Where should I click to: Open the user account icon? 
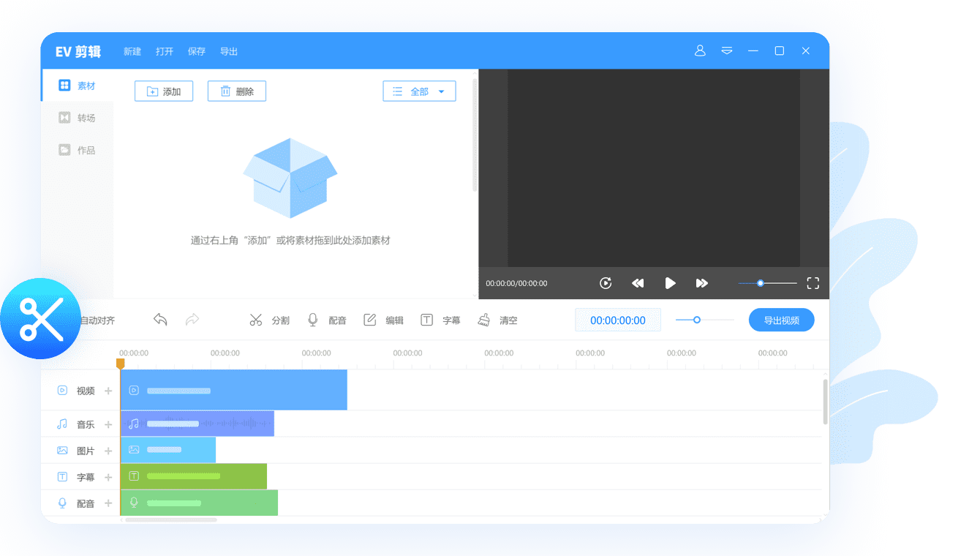[700, 51]
